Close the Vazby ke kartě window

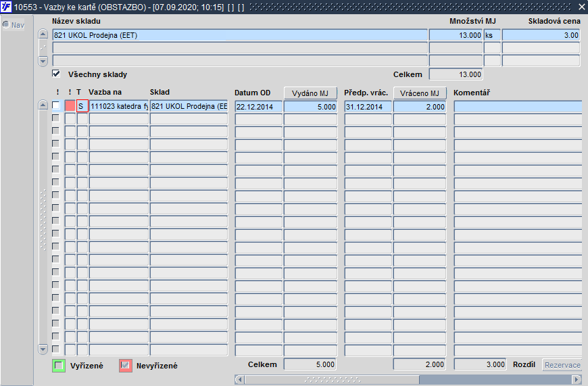[x=581, y=7]
